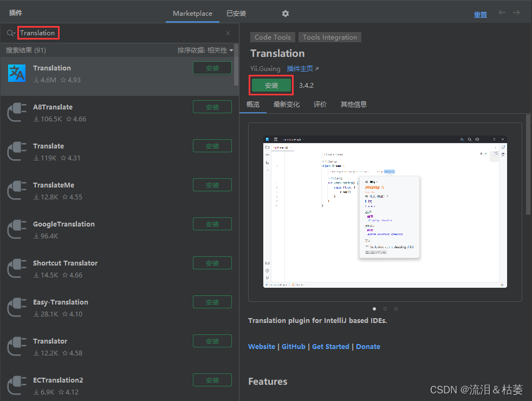The image size is (532, 401).
Task: Click the Translator plugin icon
Action: point(17,346)
